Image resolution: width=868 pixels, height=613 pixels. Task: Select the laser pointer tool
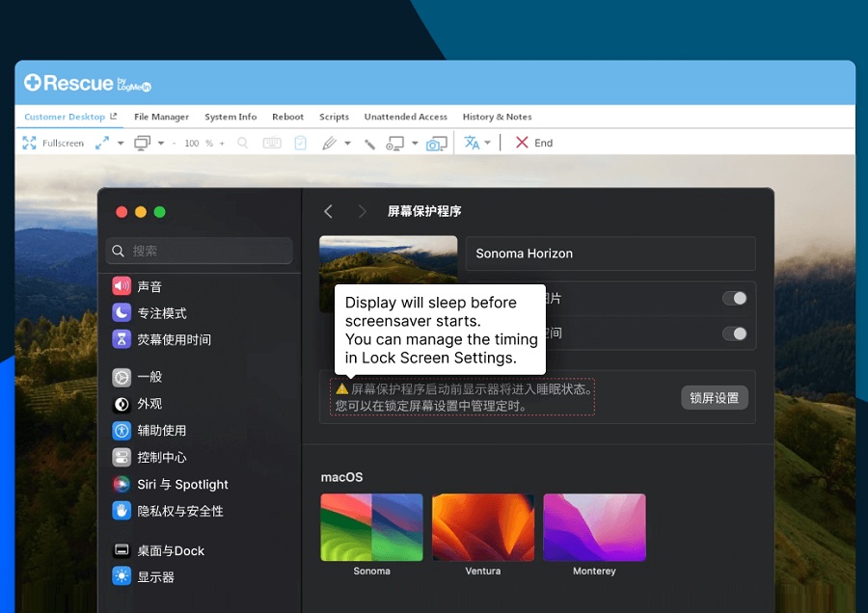pos(369,144)
